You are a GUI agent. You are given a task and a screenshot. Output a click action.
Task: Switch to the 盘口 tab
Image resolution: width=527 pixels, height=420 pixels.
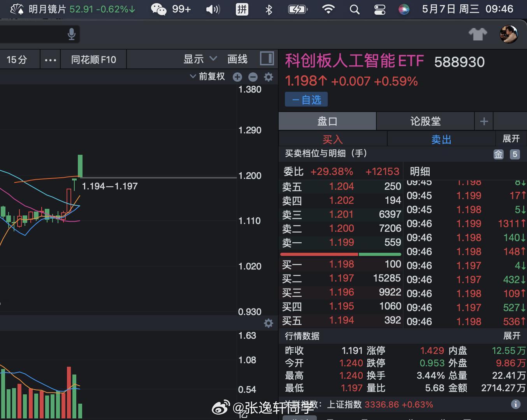(x=327, y=121)
